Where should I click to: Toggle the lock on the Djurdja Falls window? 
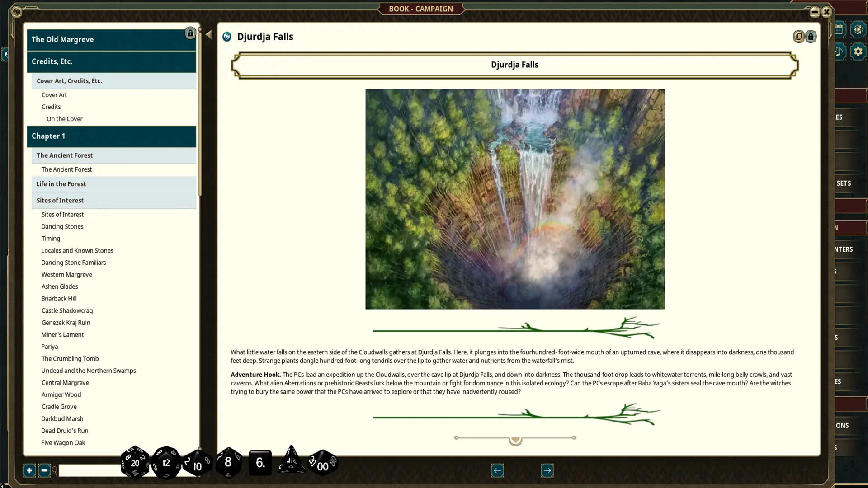(x=811, y=37)
